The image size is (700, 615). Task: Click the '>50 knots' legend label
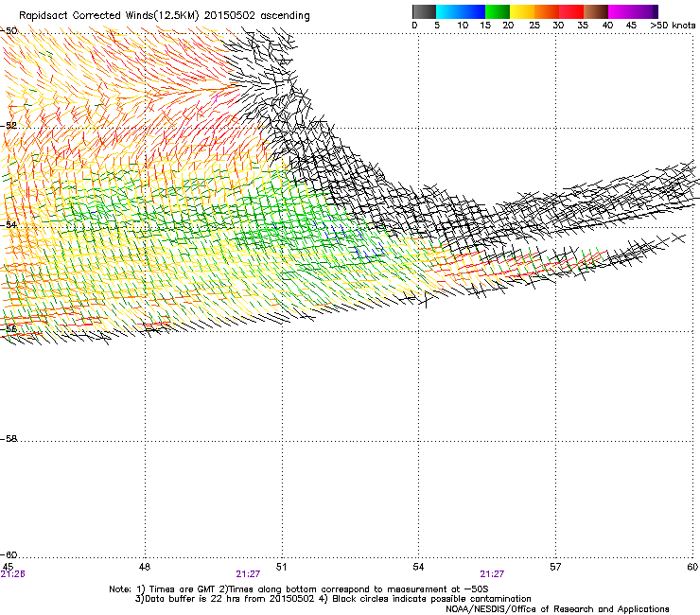point(673,26)
